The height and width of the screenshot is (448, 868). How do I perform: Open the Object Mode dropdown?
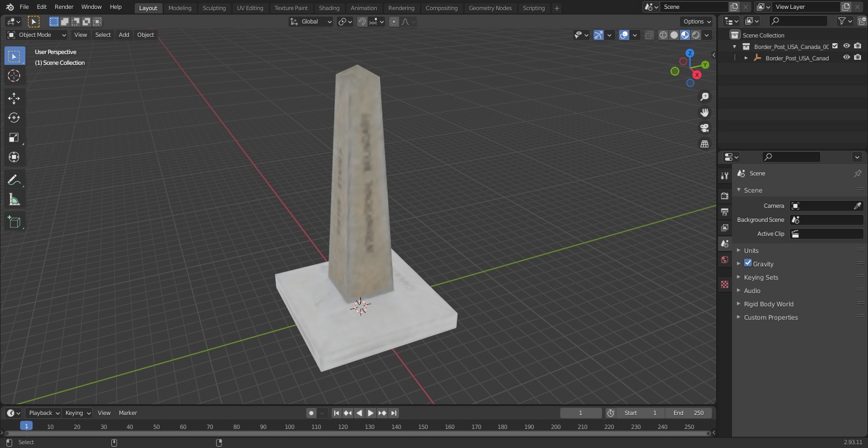point(37,35)
